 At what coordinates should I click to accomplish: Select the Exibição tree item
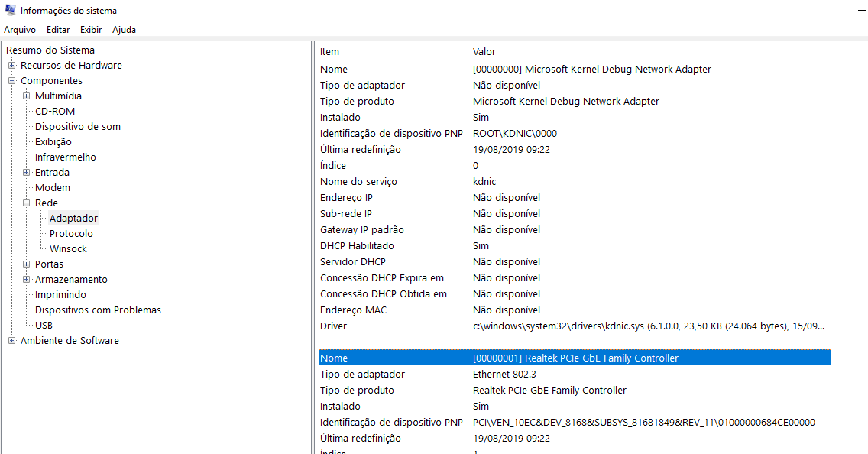coord(53,141)
